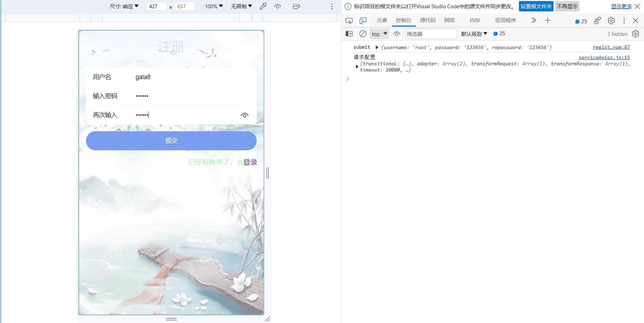644x323 pixels.
Task: Switch to the 网络 tab
Action: point(449,21)
